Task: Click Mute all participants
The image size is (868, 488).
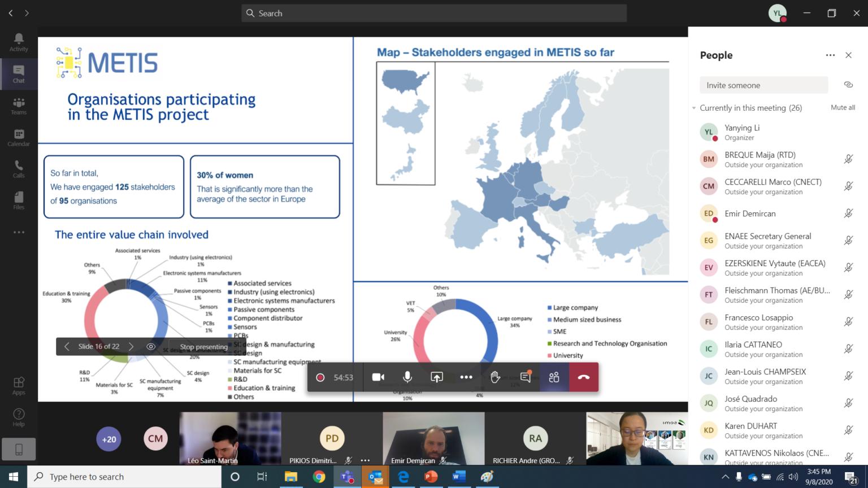Action: click(x=843, y=107)
